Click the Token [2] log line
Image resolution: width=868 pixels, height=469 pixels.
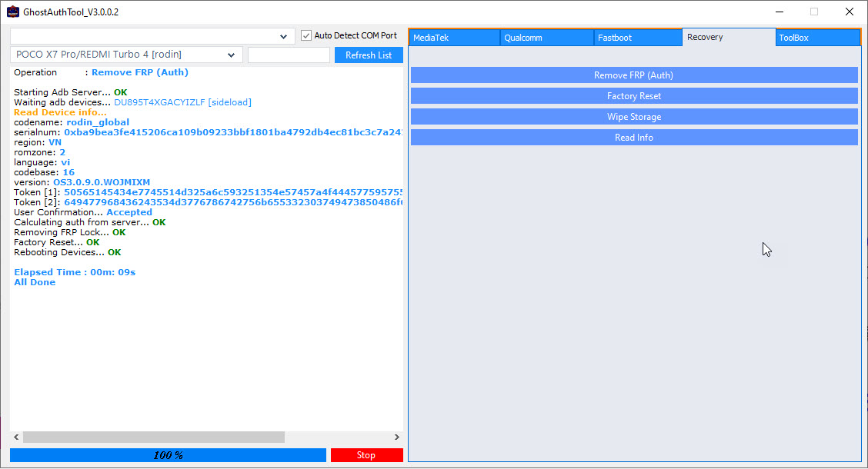pos(208,202)
